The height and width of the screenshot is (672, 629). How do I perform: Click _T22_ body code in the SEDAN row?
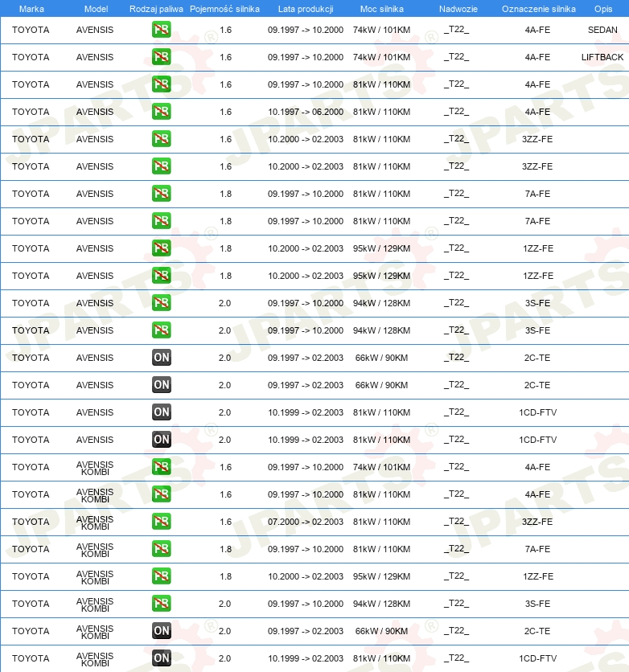point(456,30)
